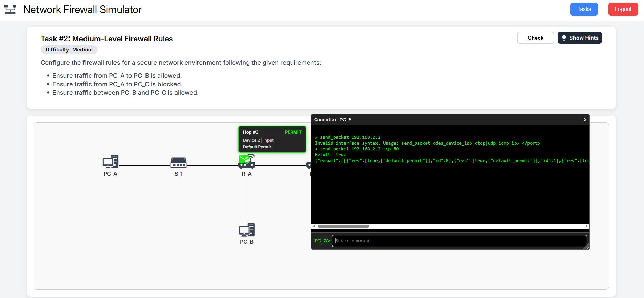This screenshot has width=644, height=298.
Task: Reveal hints with Show Hints
Action: tap(580, 38)
